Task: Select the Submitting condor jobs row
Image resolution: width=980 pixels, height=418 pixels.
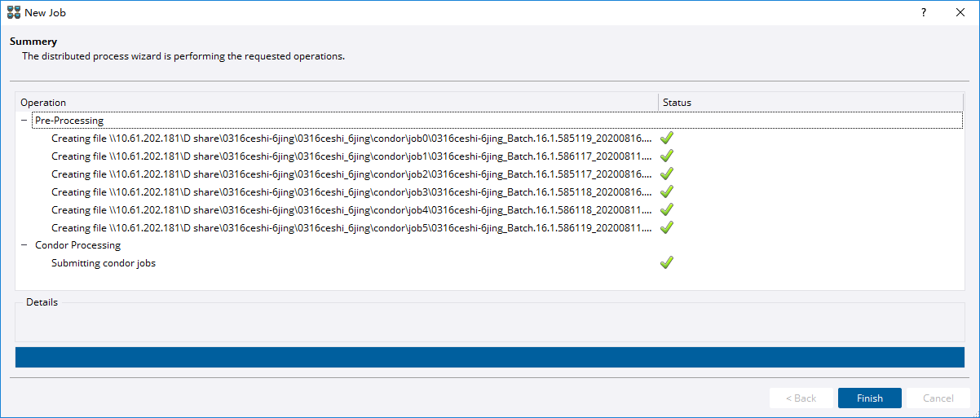Action: 104,263
